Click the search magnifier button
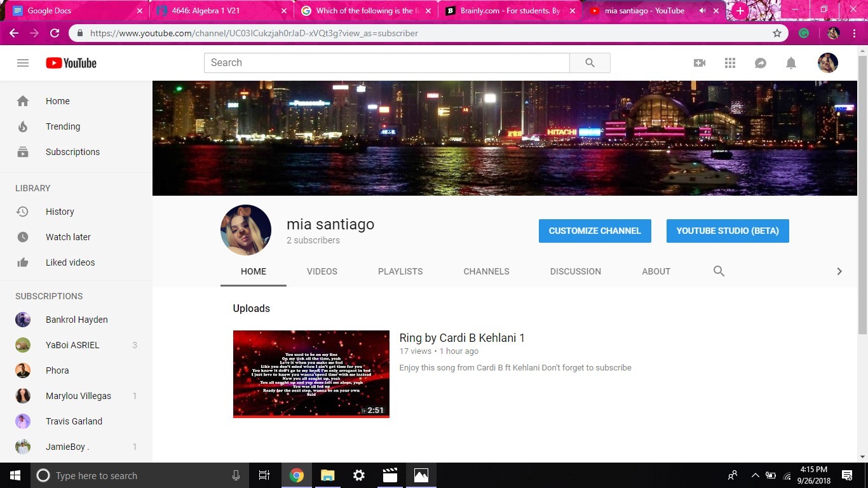This screenshot has width=868, height=488. (590, 63)
